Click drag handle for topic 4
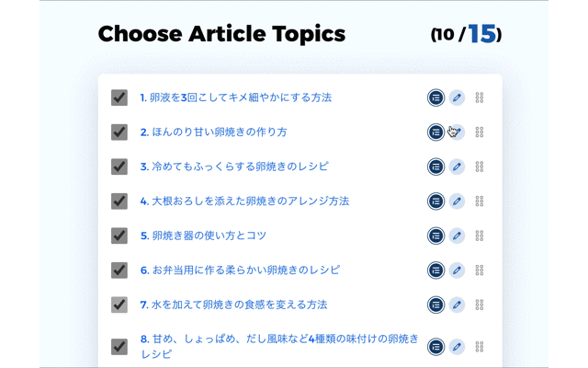This screenshot has height=368, width=588. point(480,201)
